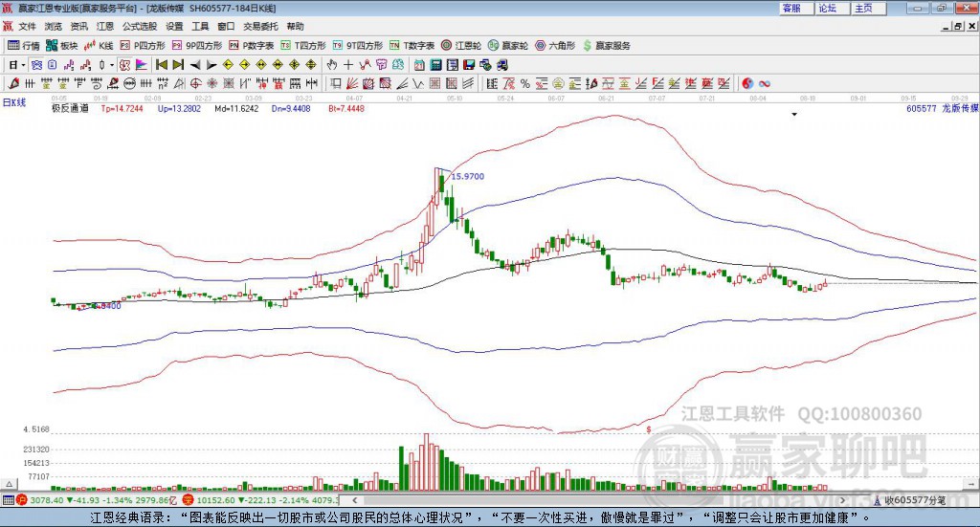
Task: Select the crosshair plus cursor tool
Action: (348, 65)
